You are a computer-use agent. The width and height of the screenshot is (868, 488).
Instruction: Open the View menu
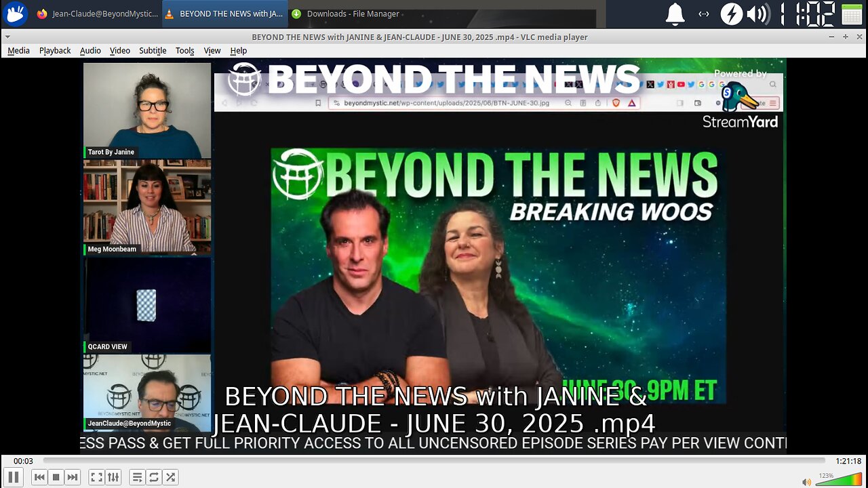pyautogui.click(x=212, y=51)
